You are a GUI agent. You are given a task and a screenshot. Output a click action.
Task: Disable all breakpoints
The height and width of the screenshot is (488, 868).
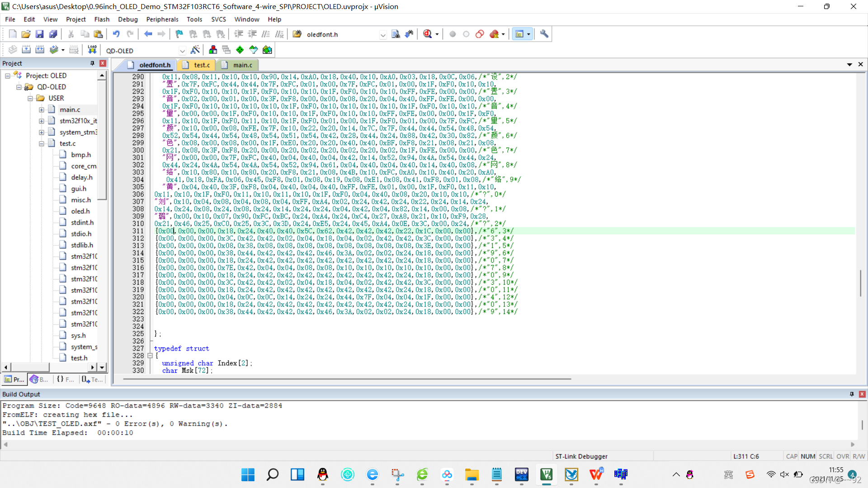(x=480, y=34)
